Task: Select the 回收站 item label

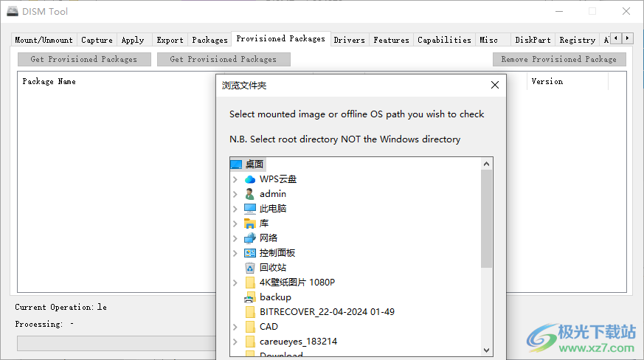Action: (273, 268)
